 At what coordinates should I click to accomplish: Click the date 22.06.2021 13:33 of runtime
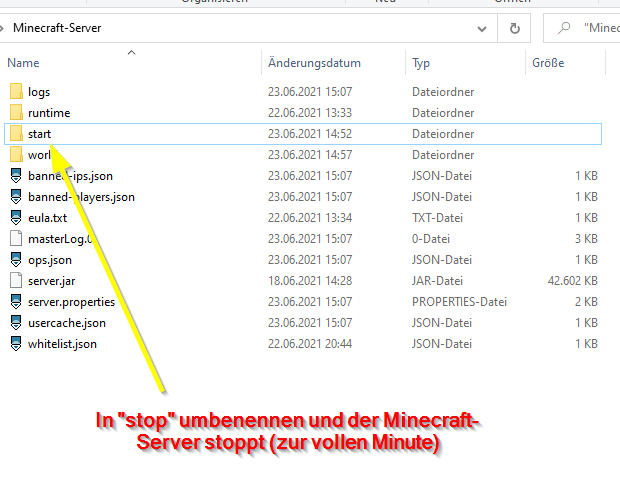pos(310,113)
